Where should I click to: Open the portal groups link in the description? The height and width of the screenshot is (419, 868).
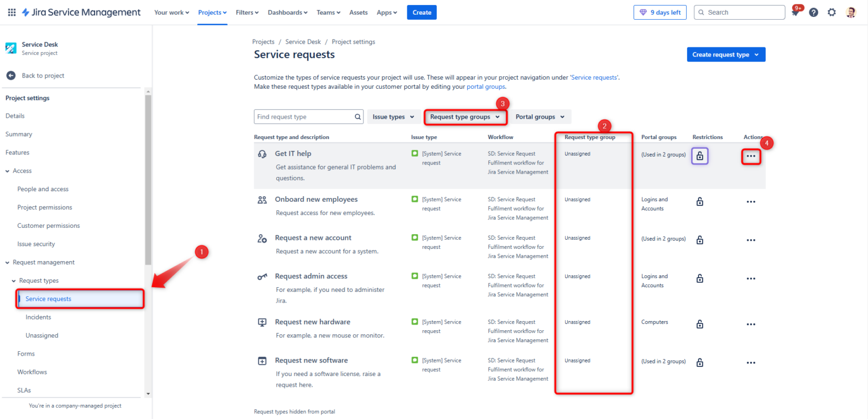point(486,86)
